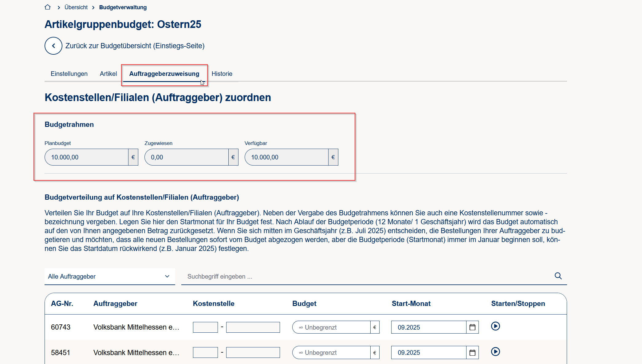Switch to the Einstellungen tab
This screenshot has height=364, width=642.
pos(69,74)
